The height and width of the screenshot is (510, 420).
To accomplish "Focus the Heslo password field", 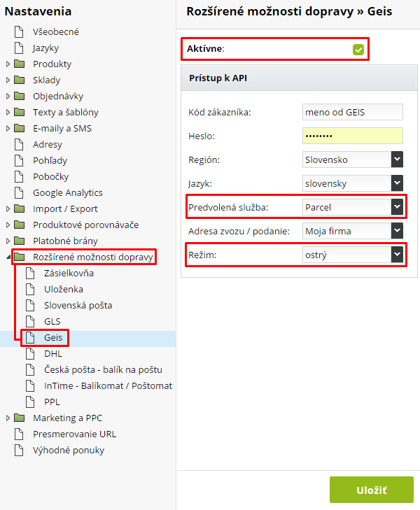I will coord(352,136).
